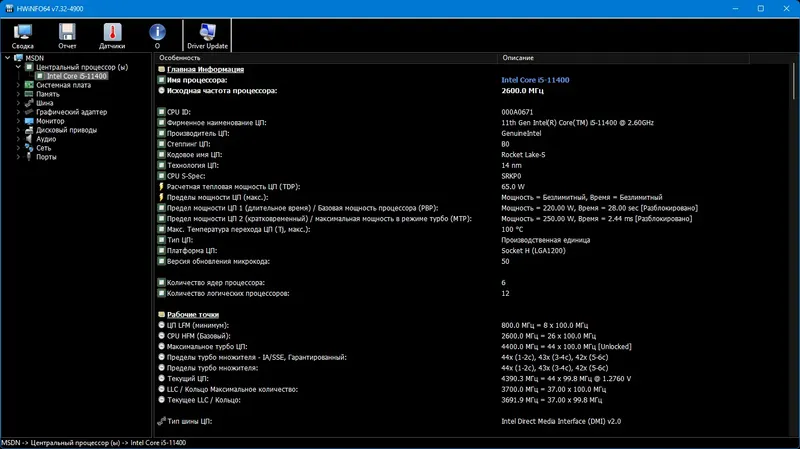Select Intel Core i5-11400 in the tree
Image resolution: width=800 pixels, height=449 pixels.
(x=77, y=76)
